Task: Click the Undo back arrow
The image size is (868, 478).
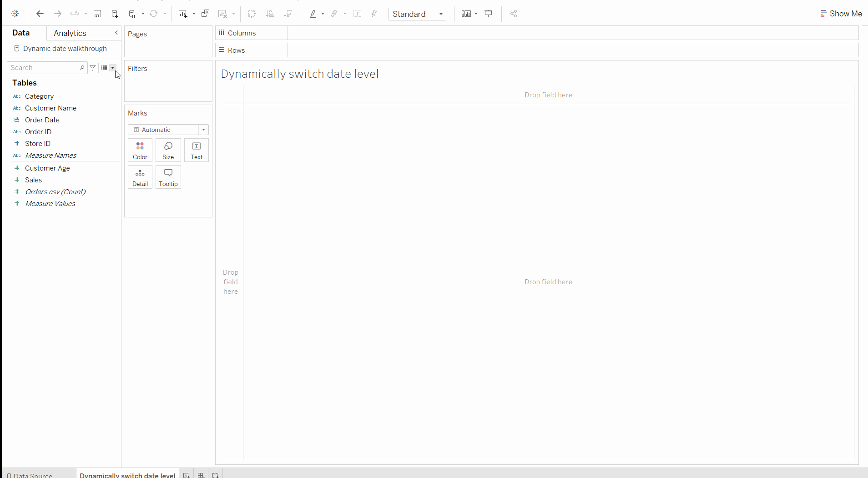Action: coord(40,14)
